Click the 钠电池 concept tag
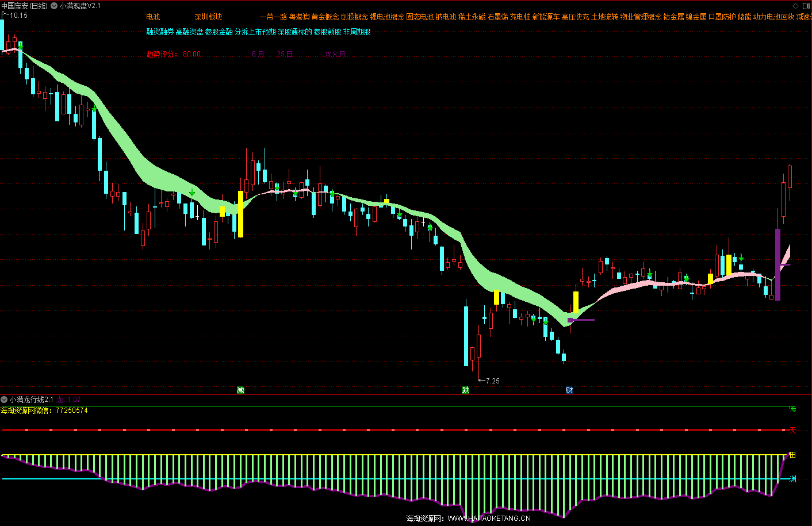 [446, 17]
